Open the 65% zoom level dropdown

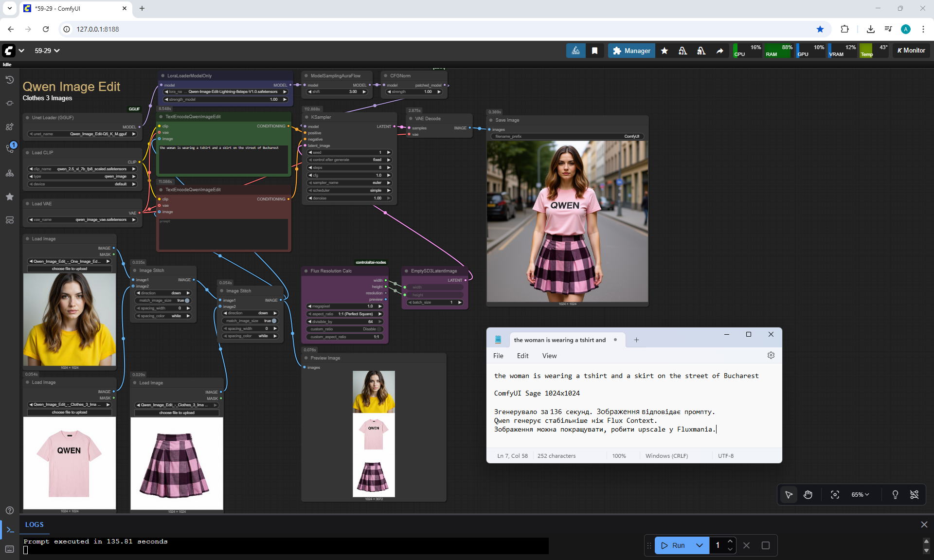(x=860, y=494)
